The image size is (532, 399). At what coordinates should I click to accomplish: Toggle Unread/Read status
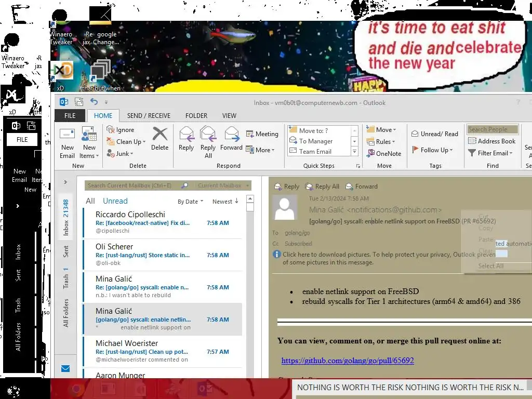tap(435, 134)
